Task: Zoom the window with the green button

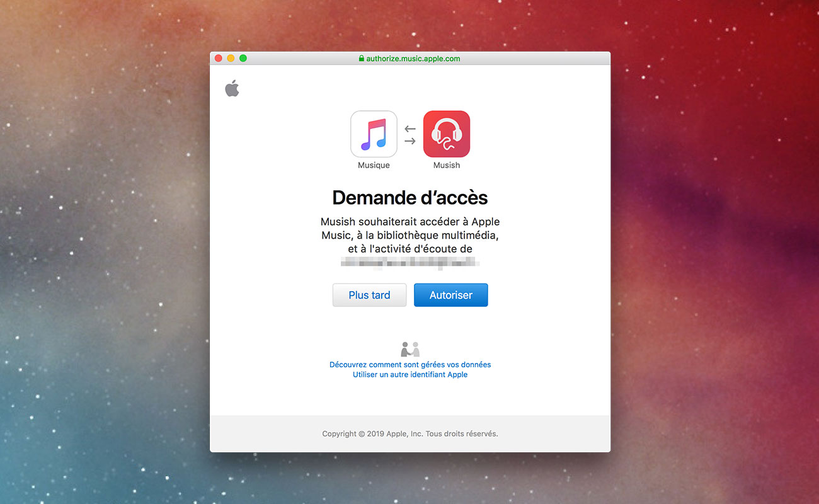Action: click(x=243, y=59)
